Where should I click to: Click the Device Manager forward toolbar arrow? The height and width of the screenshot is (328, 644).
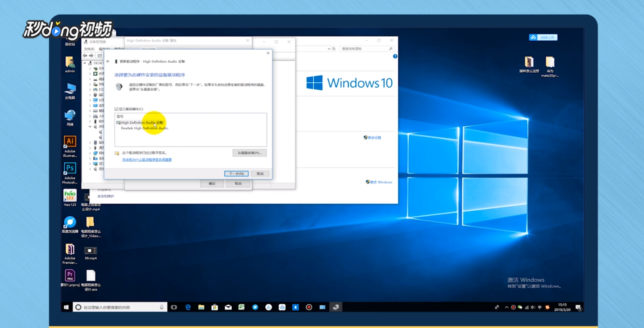coord(92,56)
